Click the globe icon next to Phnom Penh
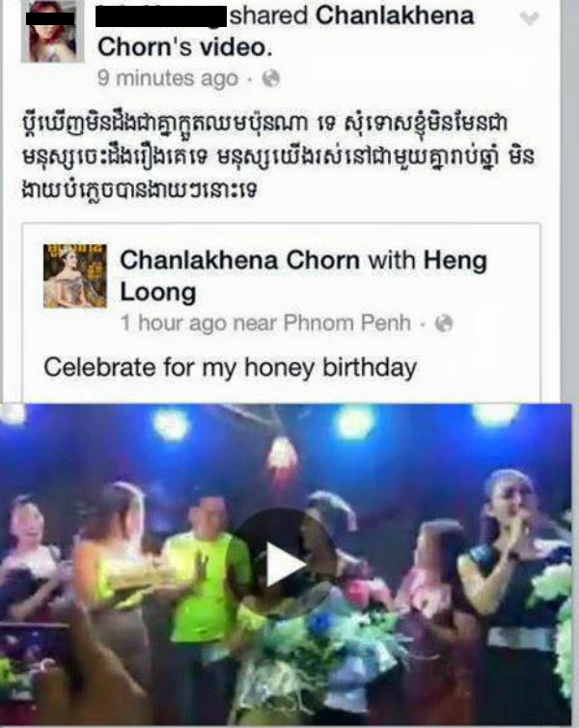Viewport: 579px width, 728px height. point(444,323)
